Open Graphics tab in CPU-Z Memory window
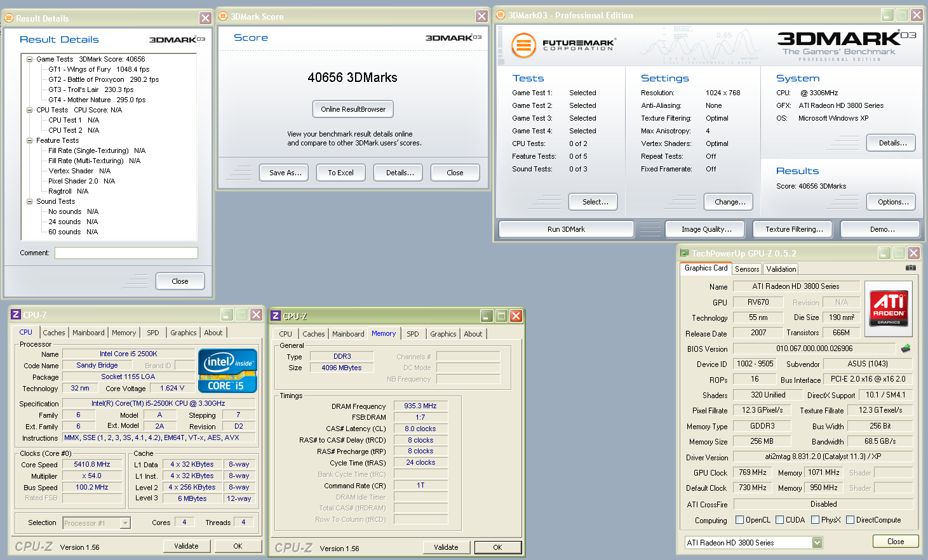 pyautogui.click(x=443, y=333)
